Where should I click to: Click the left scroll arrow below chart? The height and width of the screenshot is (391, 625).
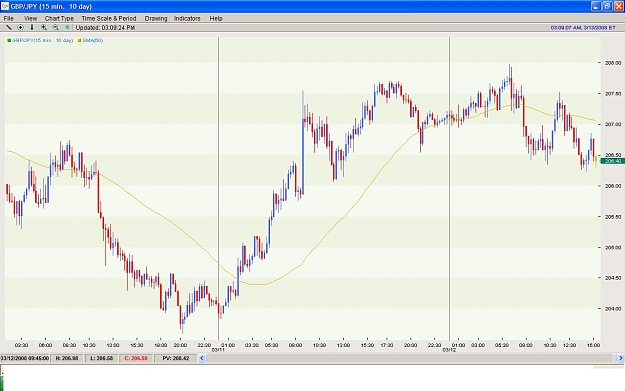pyautogui.click(x=202, y=358)
